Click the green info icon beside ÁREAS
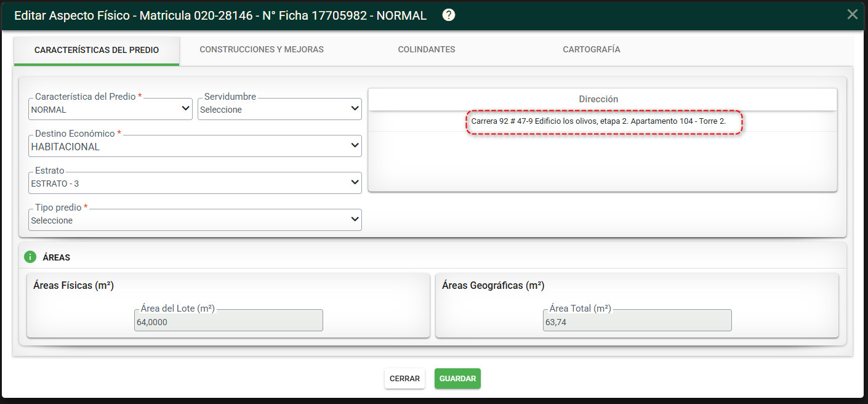868x404 pixels. pos(30,257)
